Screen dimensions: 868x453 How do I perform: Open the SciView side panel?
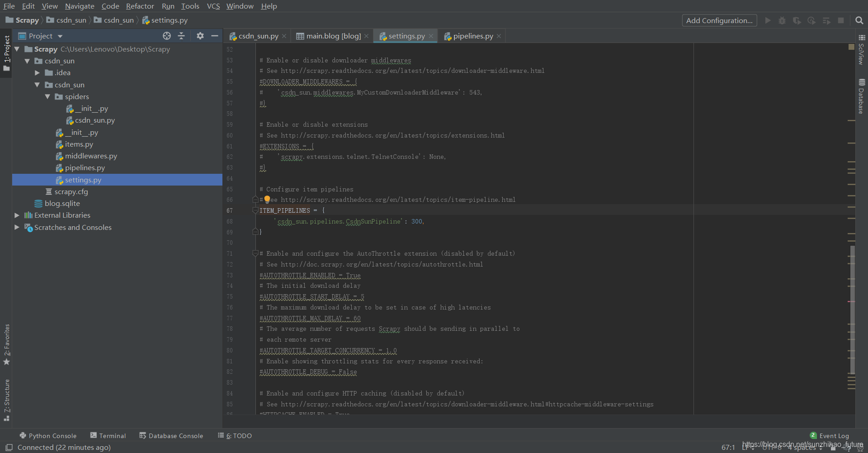pos(862,50)
